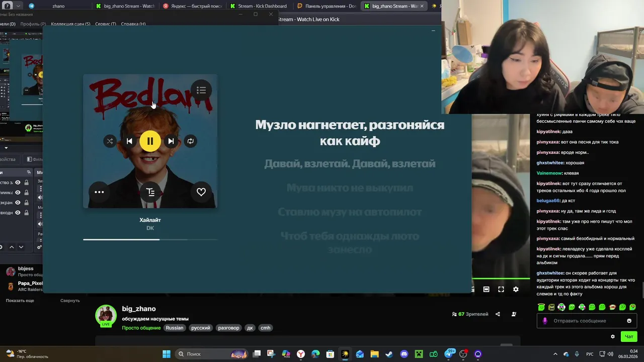Show hidden system tray icons
The height and width of the screenshot is (362, 644).
pyautogui.click(x=555, y=354)
